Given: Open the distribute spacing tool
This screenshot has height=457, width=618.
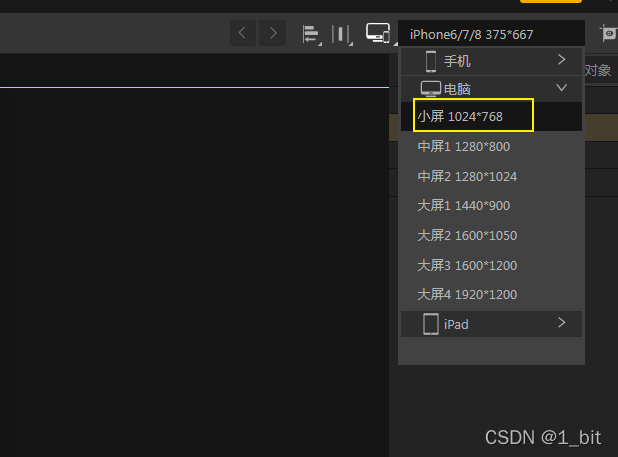Looking at the screenshot, I should (x=341, y=34).
